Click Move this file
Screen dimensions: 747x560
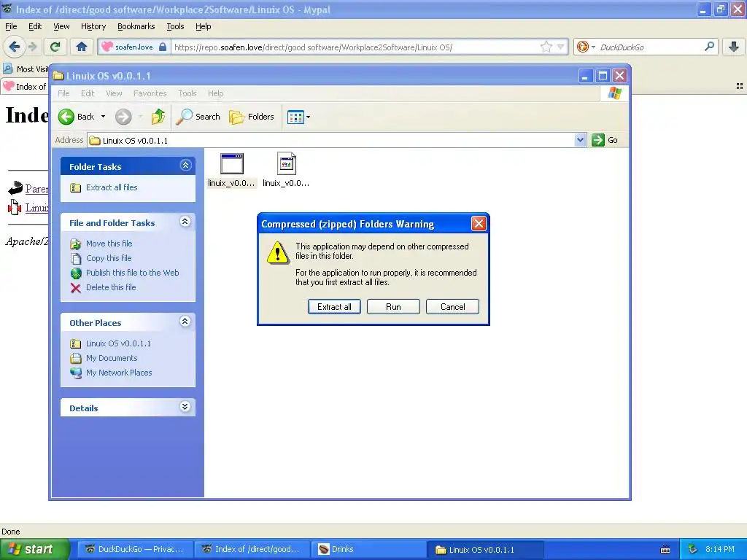pyautogui.click(x=109, y=244)
